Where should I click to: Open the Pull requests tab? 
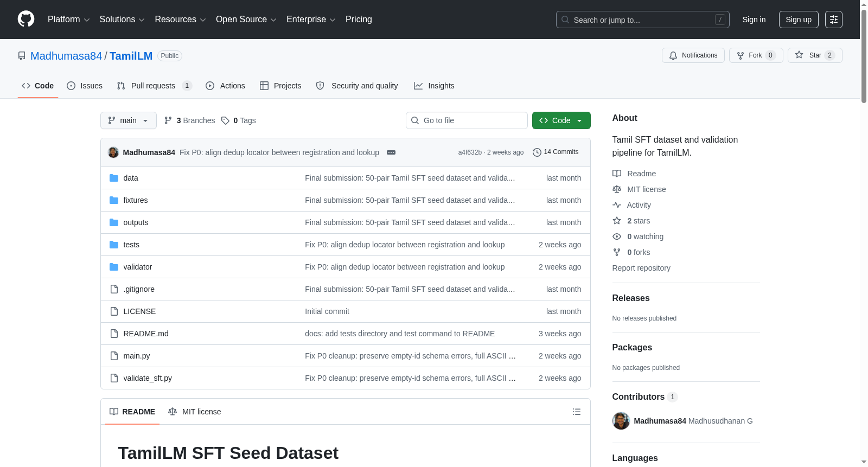154,86
